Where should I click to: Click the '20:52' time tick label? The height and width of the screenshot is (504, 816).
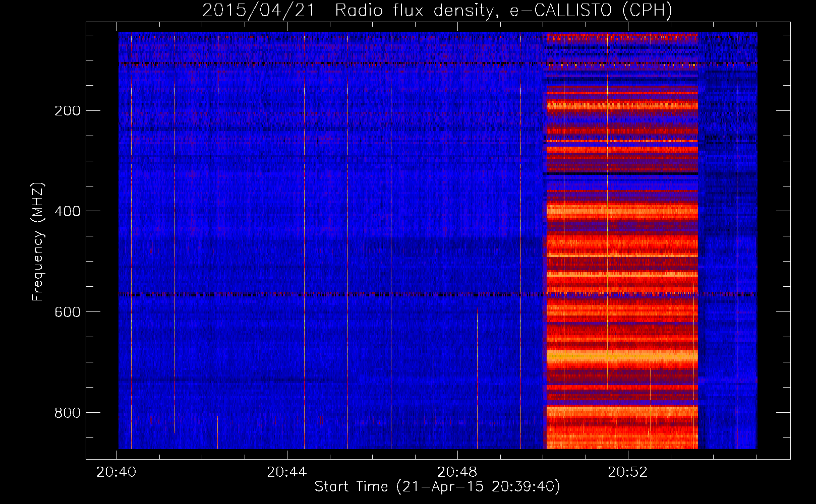point(628,472)
